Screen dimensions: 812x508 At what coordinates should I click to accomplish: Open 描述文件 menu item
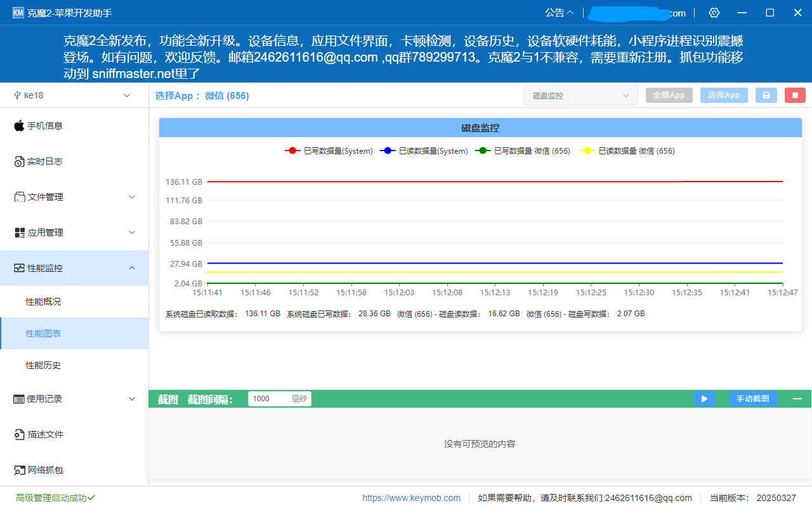(74, 434)
